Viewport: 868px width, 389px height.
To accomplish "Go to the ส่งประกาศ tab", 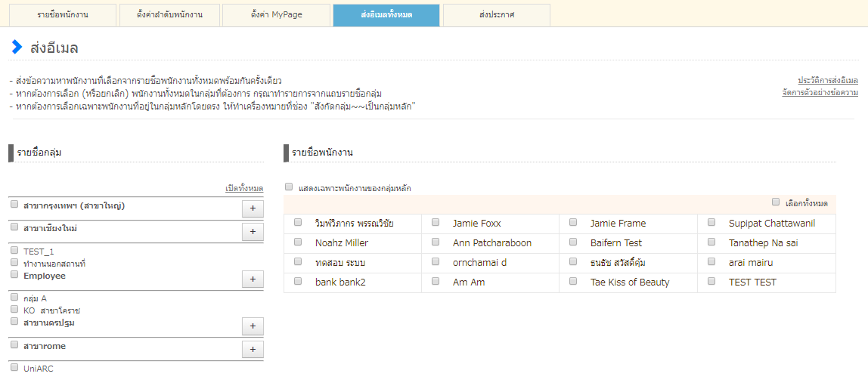I will (496, 15).
